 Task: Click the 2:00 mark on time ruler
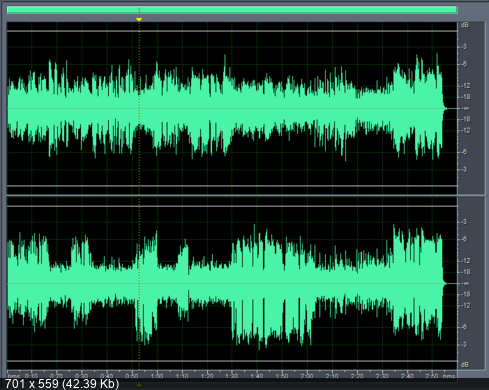(307, 376)
